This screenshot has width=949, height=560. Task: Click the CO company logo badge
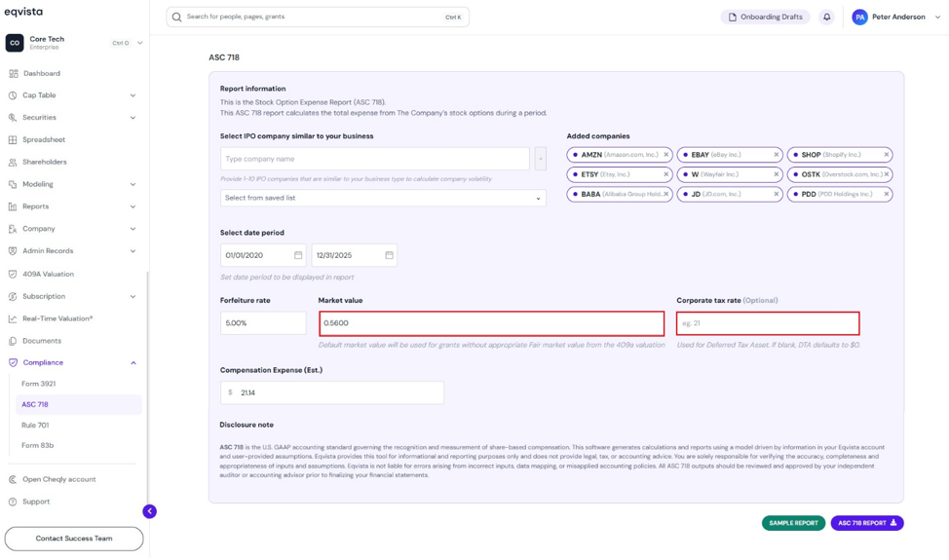[15, 43]
